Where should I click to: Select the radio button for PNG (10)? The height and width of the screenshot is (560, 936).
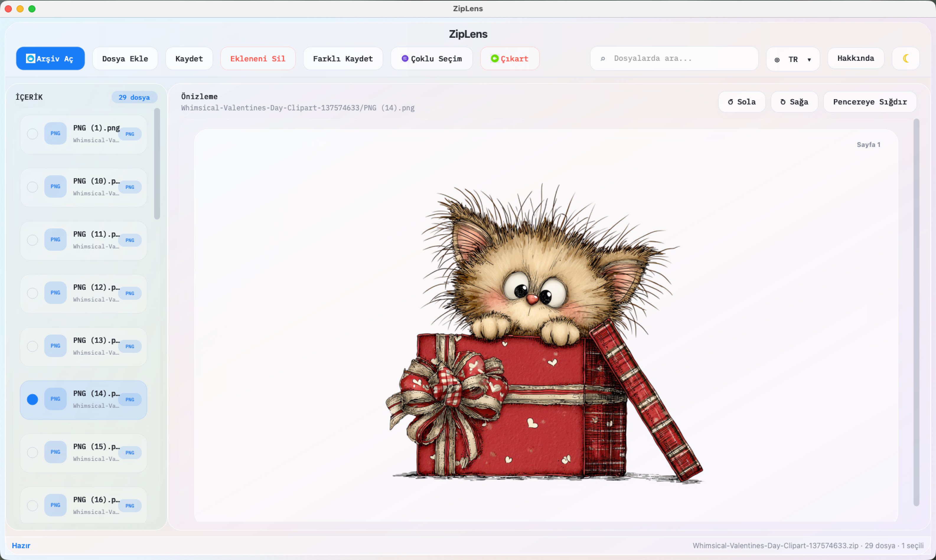pyautogui.click(x=32, y=187)
